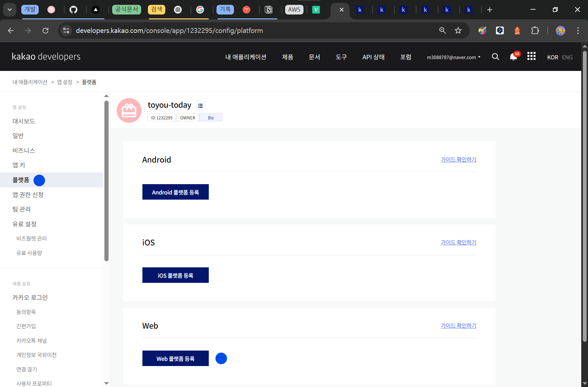Bookmark this page with the star
The height and width of the screenshot is (387, 588).
[x=458, y=31]
